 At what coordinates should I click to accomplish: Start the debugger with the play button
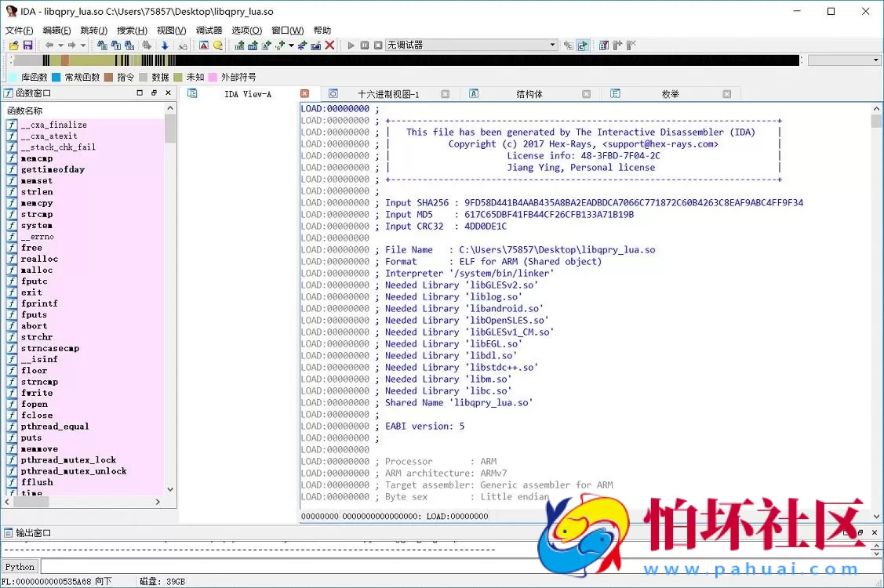coord(351,45)
